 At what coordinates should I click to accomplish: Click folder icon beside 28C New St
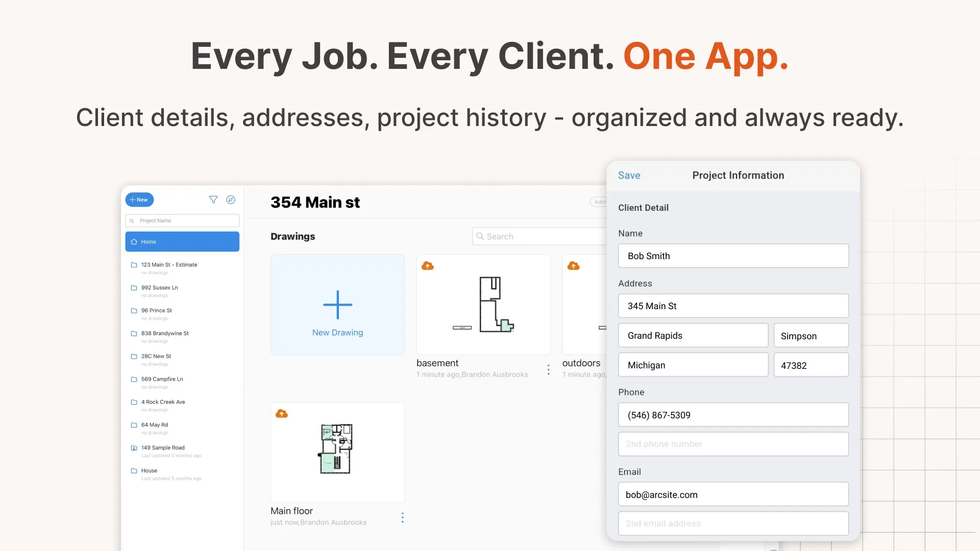click(x=134, y=357)
